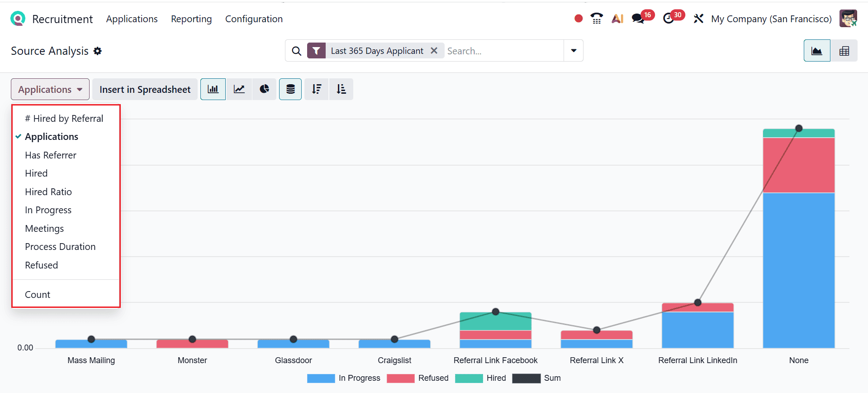Choose Process Duration measure
The height and width of the screenshot is (393, 868).
click(x=66, y=247)
